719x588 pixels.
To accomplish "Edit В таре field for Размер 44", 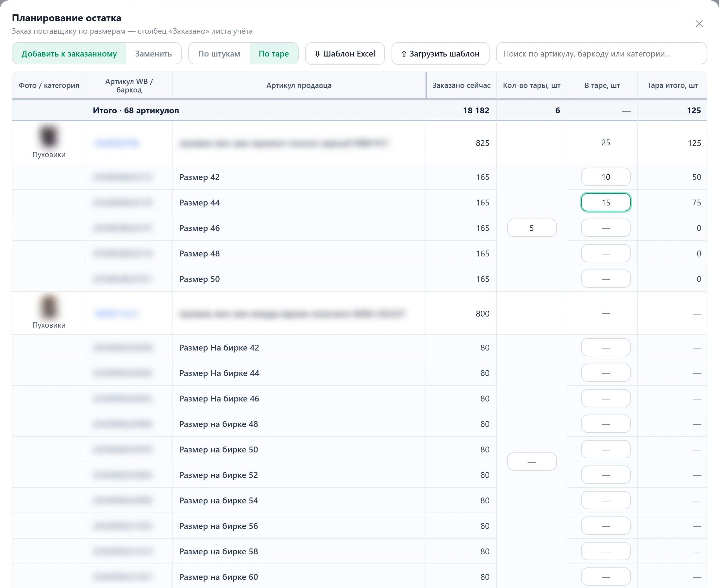I will (x=606, y=202).
